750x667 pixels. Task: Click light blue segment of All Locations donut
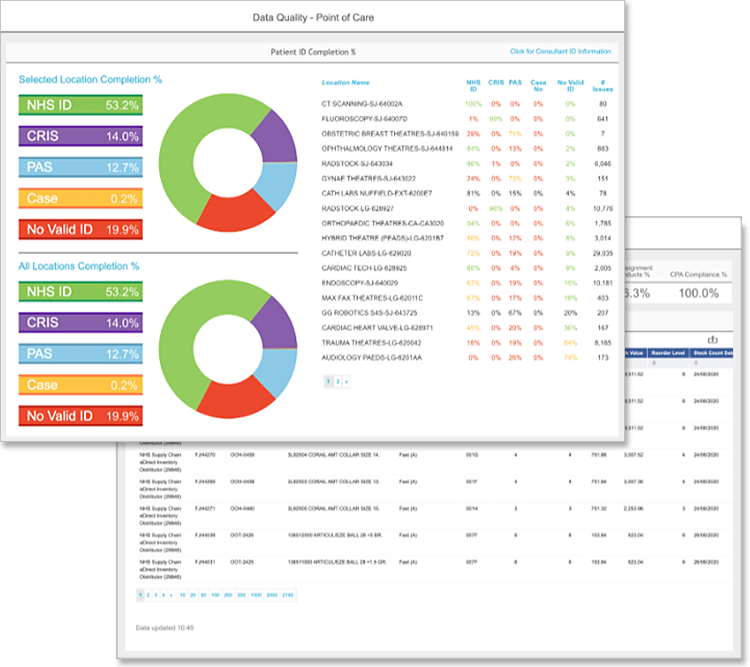tap(277, 371)
